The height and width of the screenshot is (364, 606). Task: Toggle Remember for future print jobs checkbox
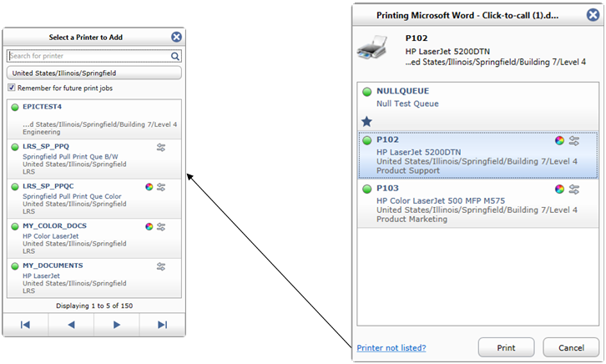click(12, 88)
